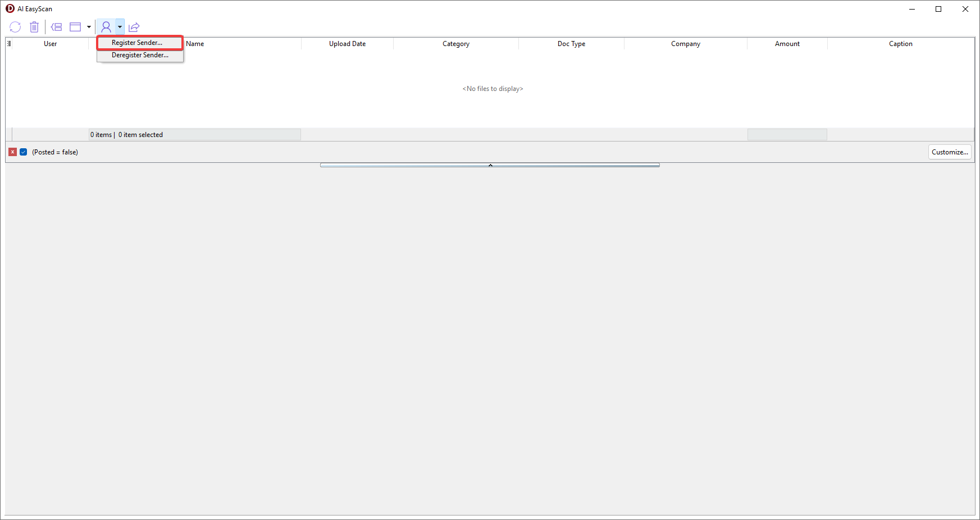Screen dimensions: 980x520
Task: Sort by the Upload Date column header
Action: 347,44
